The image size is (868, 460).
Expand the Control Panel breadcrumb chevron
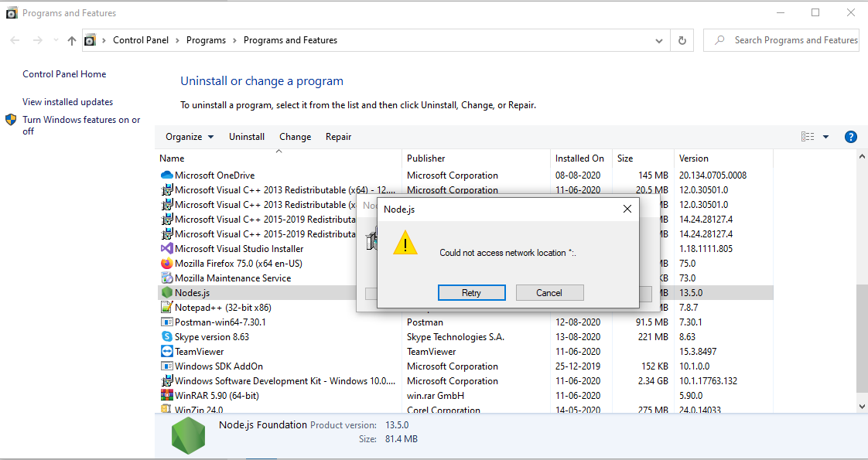pyautogui.click(x=178, y=40)
